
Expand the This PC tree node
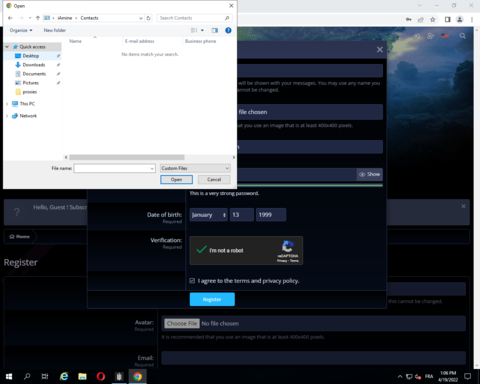coord(7,104)
